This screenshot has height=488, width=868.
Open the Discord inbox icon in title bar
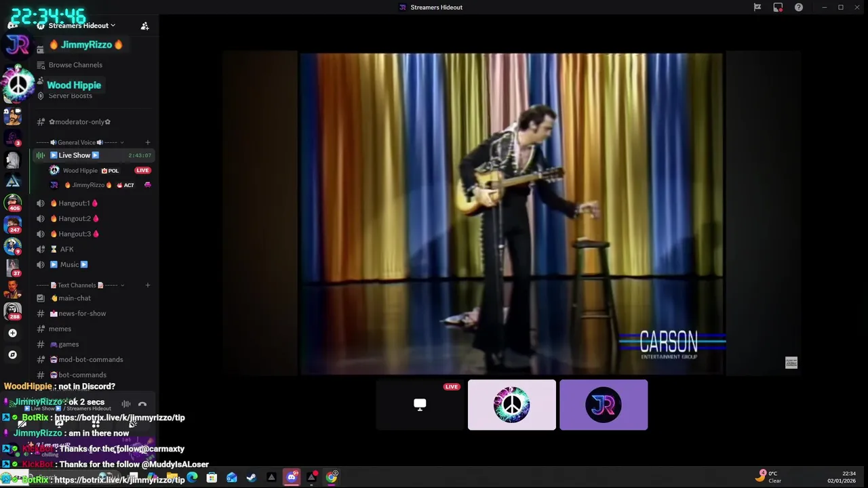[x=778, y=7]
